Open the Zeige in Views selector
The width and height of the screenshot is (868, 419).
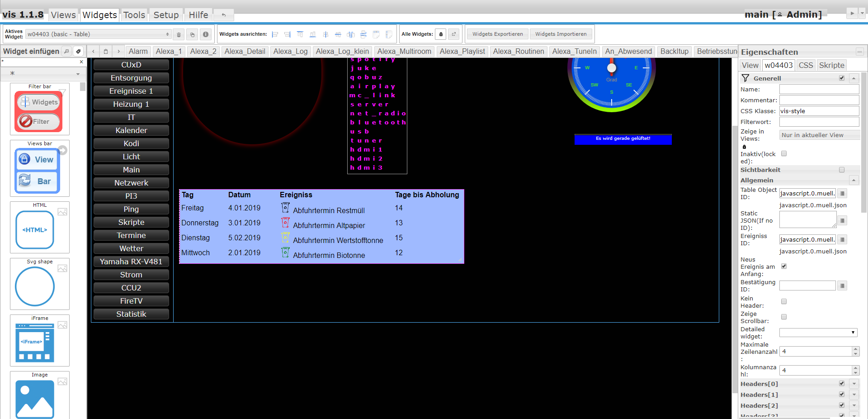(x=819, y=135)
